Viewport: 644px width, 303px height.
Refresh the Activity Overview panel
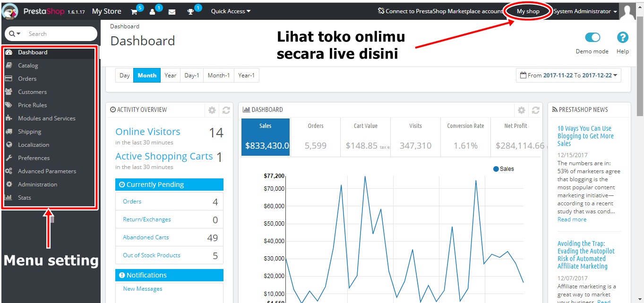226,110
